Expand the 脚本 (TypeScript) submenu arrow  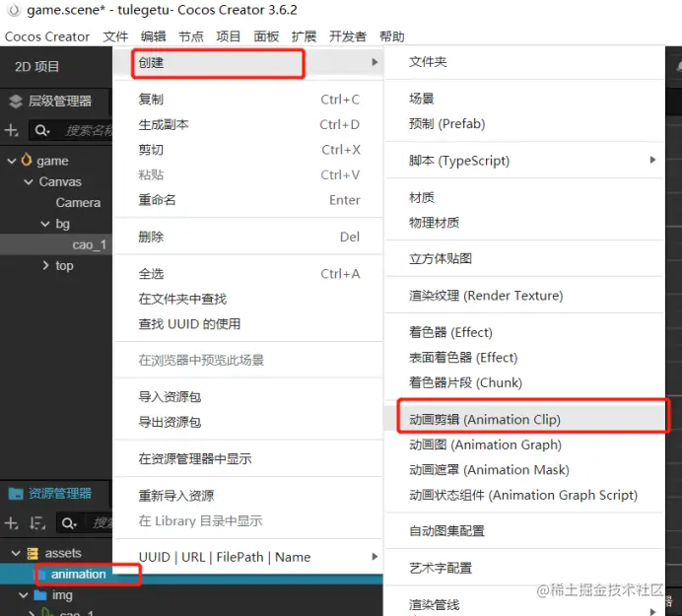click(x=652, y=160)
